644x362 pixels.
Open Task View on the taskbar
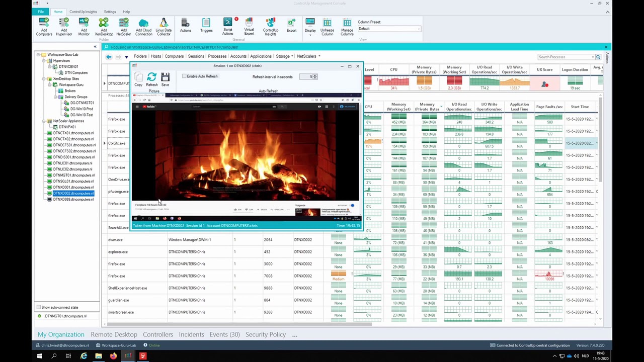(68, 356)
